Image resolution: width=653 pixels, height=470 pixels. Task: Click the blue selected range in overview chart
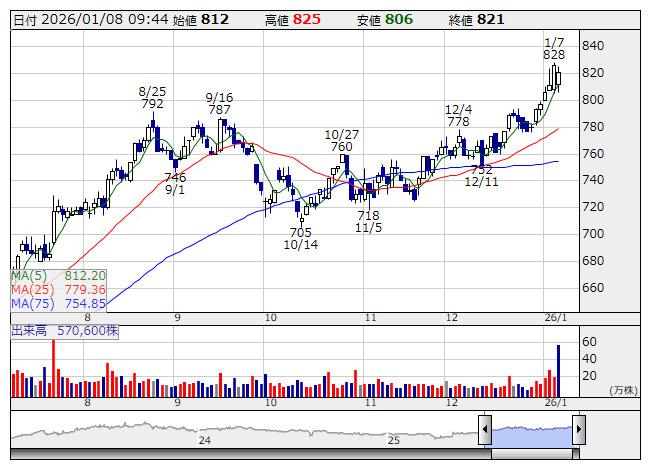point(532,436)
